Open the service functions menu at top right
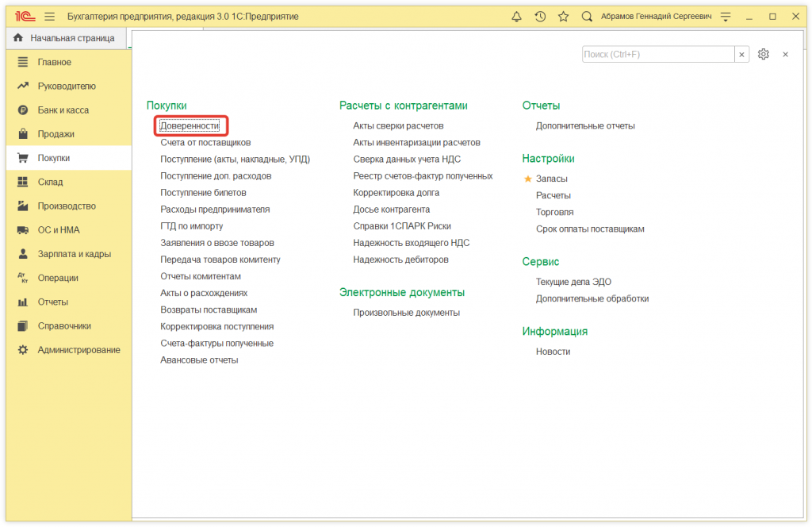 point(726,15)
